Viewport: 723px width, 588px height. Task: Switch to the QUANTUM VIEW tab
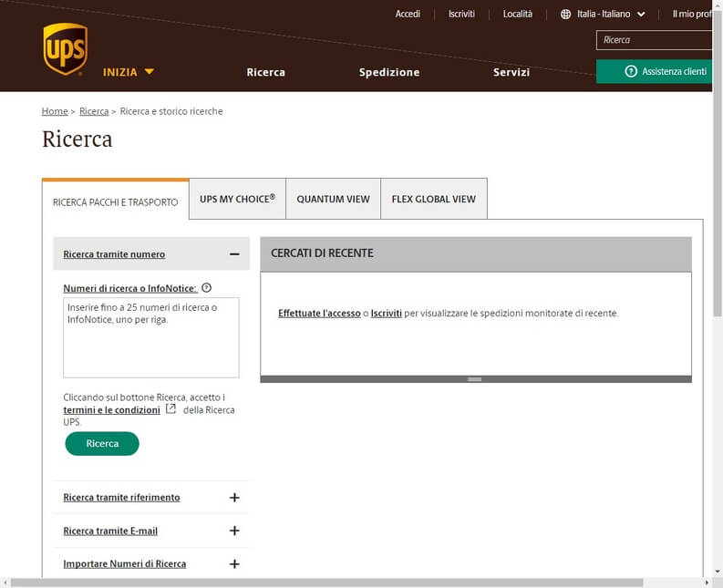pos(333,199)
